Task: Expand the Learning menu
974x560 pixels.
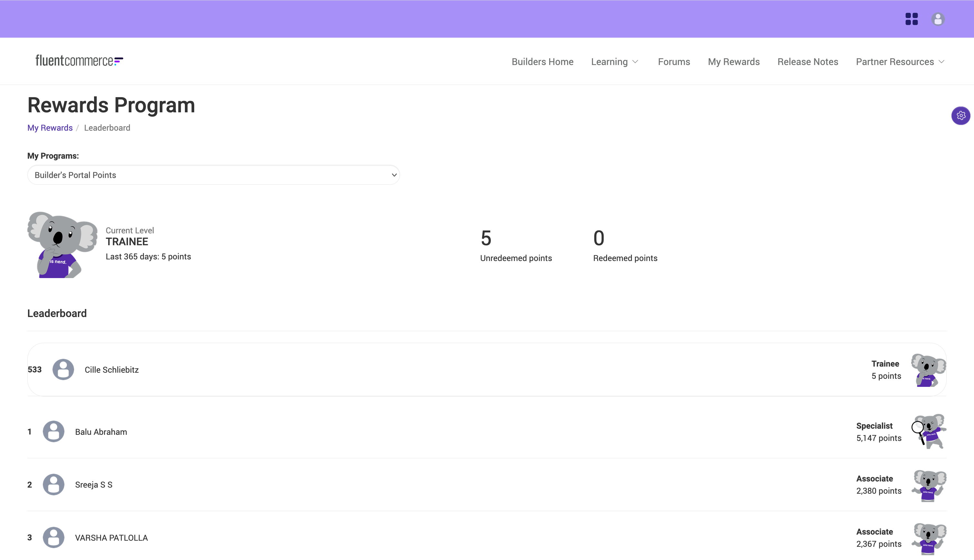Action: click(615, 61)
